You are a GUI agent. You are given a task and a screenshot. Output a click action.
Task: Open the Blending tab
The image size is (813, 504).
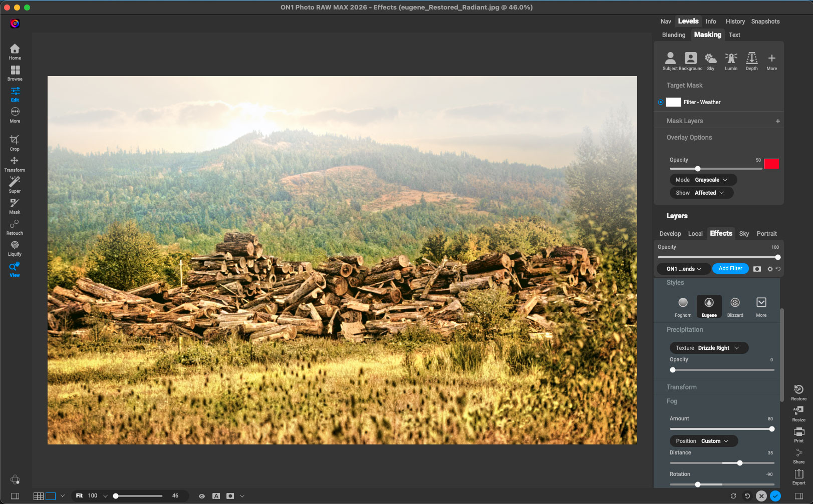point(673,35)
